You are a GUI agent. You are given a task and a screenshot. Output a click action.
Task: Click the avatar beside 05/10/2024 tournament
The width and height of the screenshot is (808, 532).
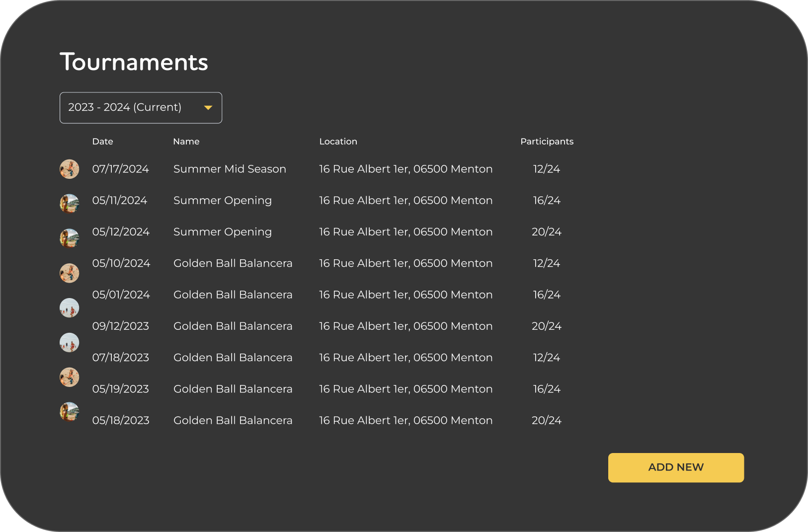point(70,273)
